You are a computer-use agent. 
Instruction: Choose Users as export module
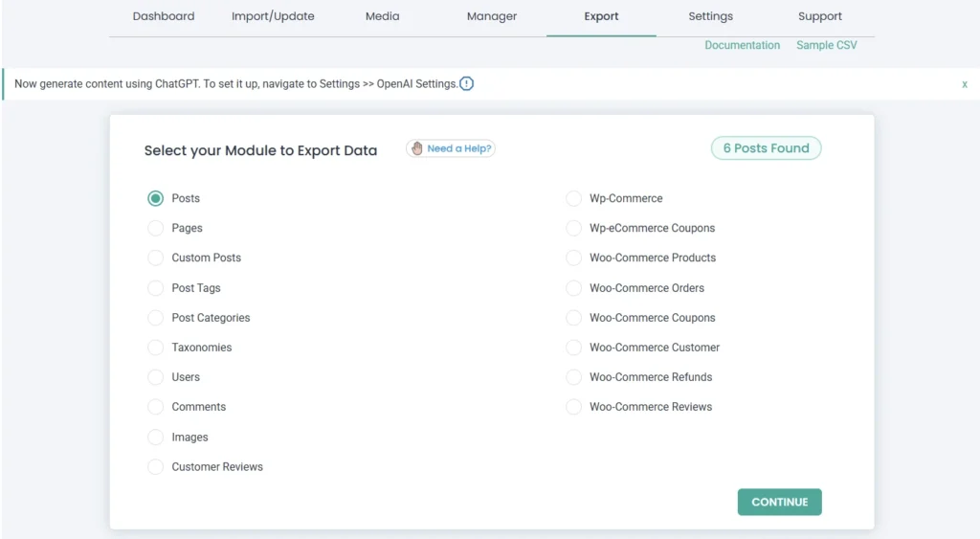155,377
